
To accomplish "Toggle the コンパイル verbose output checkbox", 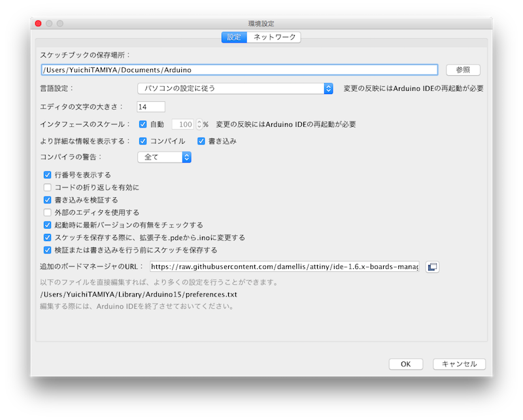I will point(143,141).
